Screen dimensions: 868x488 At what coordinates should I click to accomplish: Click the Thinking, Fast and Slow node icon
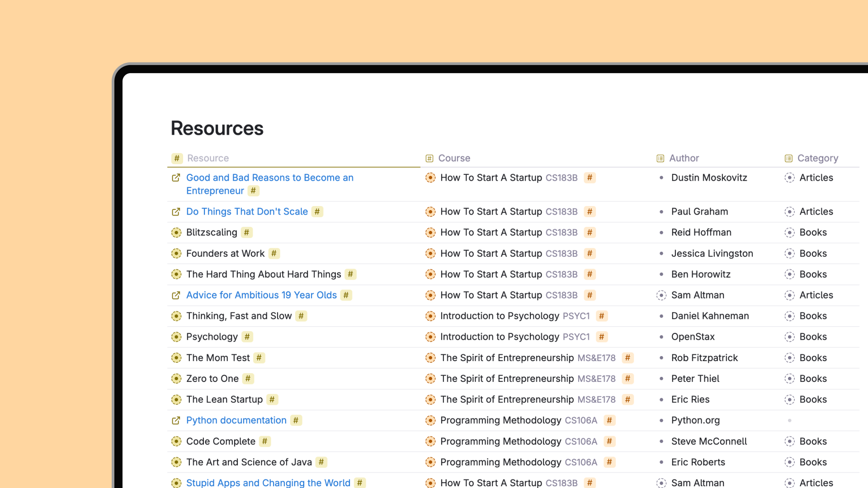tap(176, 316)
